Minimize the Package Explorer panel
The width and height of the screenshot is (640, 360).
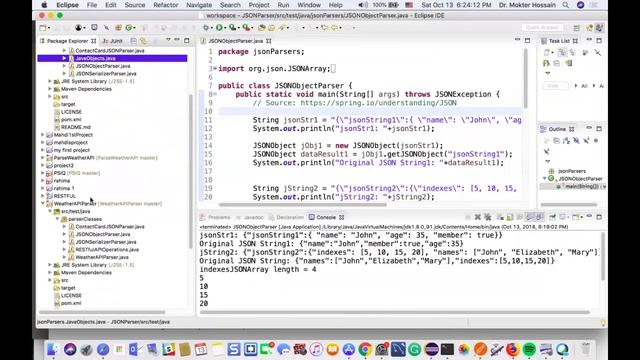pos(177,40)
